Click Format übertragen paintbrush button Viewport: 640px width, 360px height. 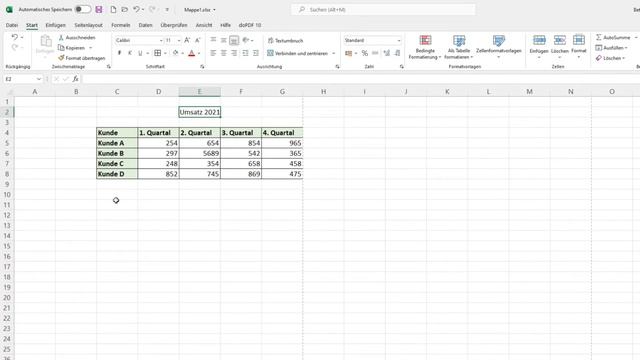pyautogui.click(x=82, y=58)
